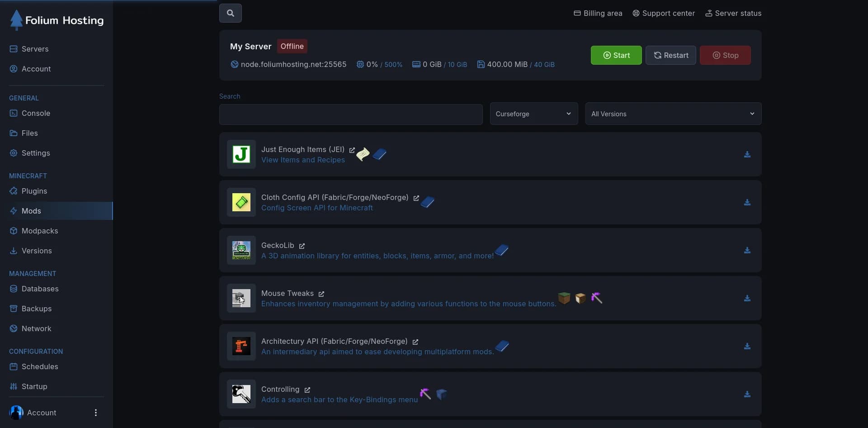Click the mod Search input field
Viewport: 868px width, 428px height.
coord(351,114)
